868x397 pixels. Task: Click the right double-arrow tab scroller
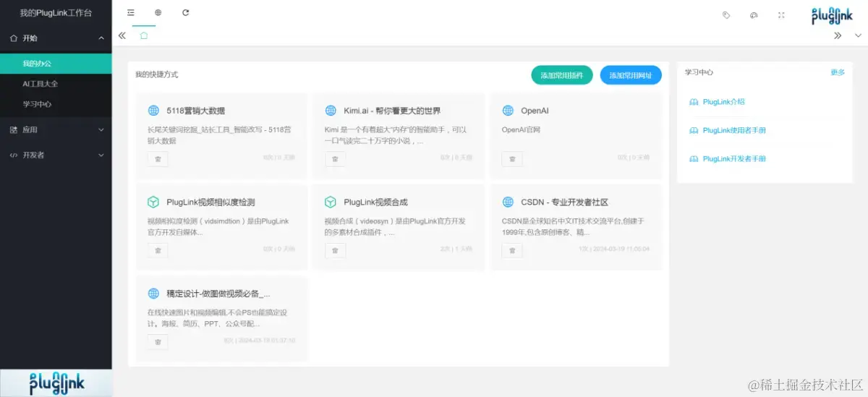[838, 35]
